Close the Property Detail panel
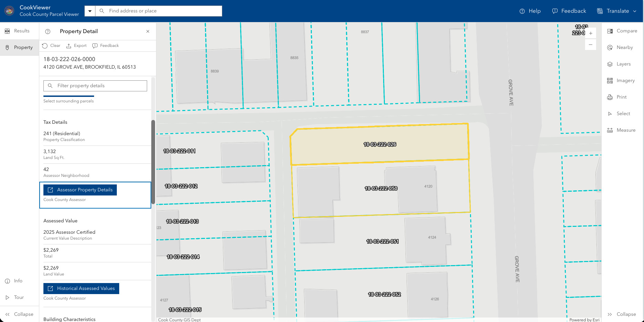Image resolution: width=644 pixels, height=322 pixels. [148, 31]
